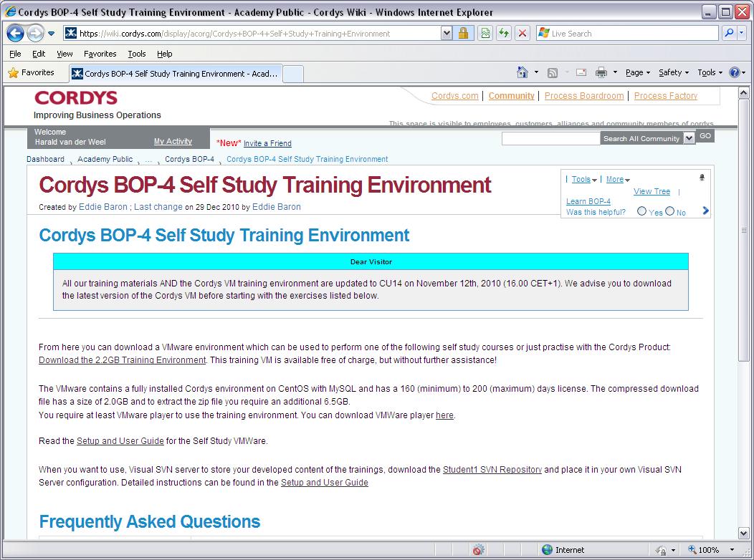Open the Tools command bar menu
The width and height of the screenshot is (754, 560).
710,72
